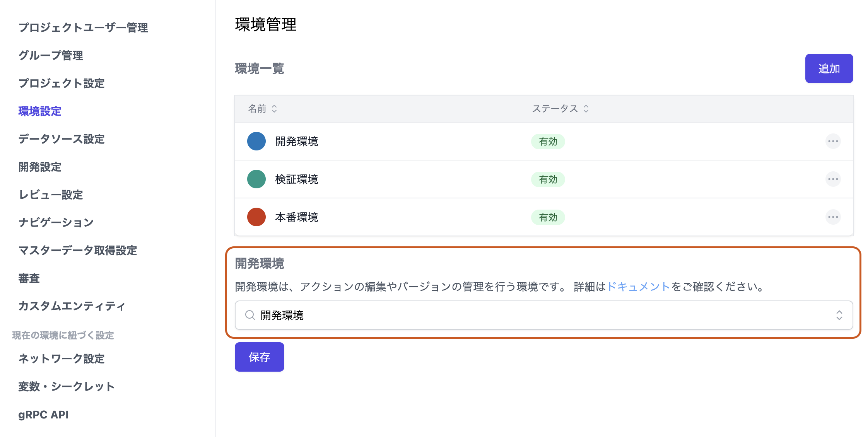
Task: Open データソース設定 in sidebar
Action: (x=62, y=139)
